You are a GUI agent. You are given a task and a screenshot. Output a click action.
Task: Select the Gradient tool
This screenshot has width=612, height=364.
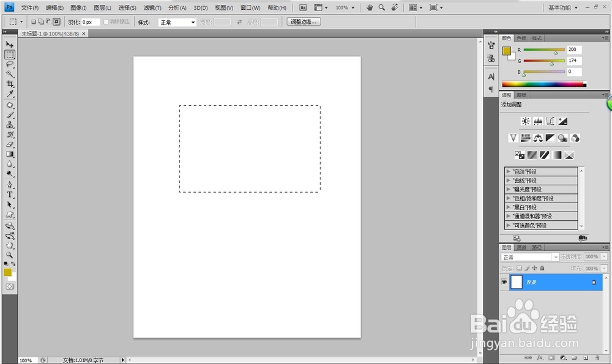pyautogui.click(x=10, y=154)
